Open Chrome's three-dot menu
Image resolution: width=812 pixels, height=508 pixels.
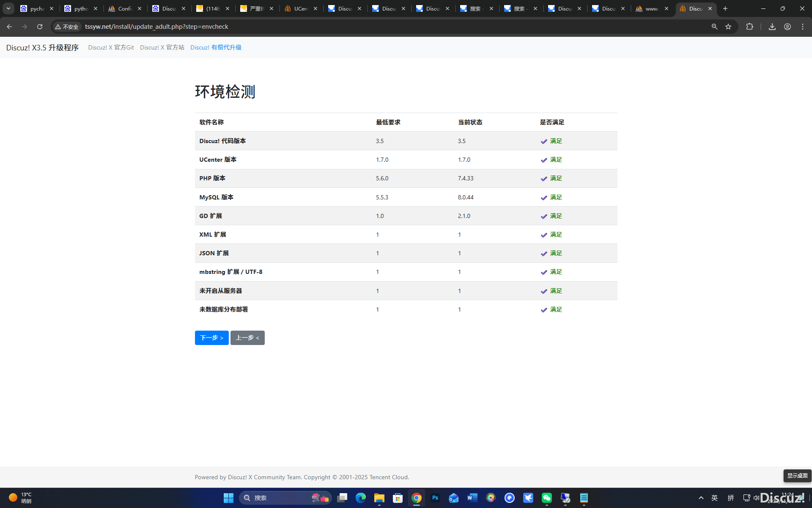pyautogui.click(x=803, y=26)
